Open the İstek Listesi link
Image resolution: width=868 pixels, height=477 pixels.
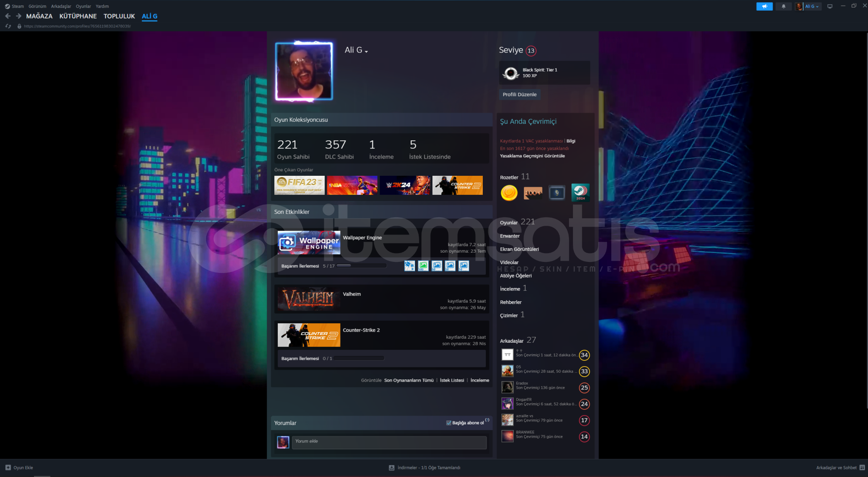(452, 380)
